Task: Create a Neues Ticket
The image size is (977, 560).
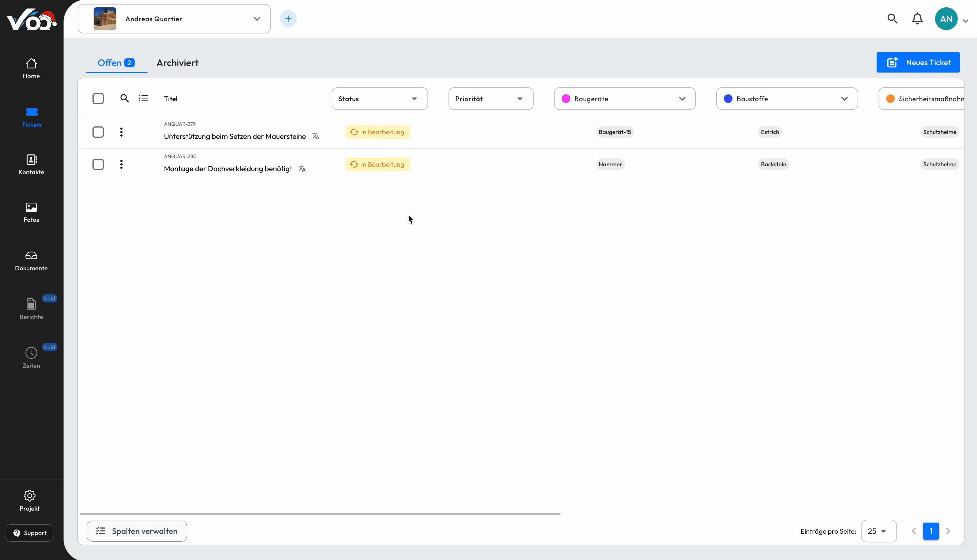Action: [x=918, y=62]
